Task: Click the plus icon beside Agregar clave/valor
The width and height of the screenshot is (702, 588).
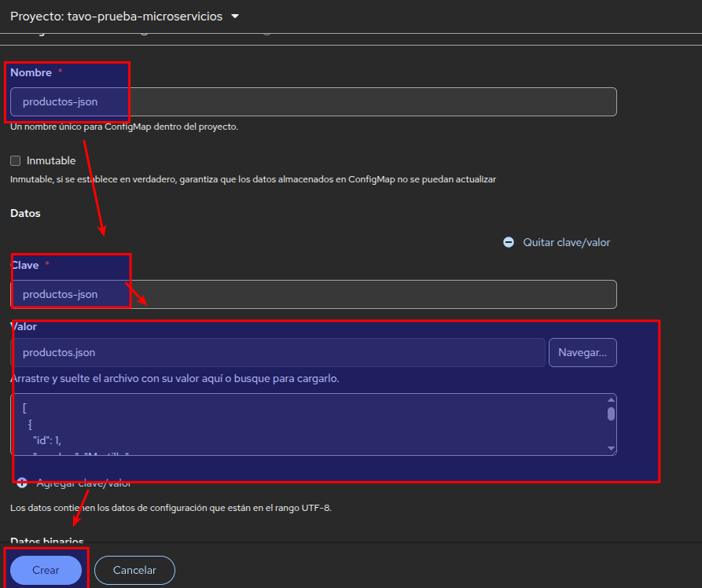Action: point(22,483)
